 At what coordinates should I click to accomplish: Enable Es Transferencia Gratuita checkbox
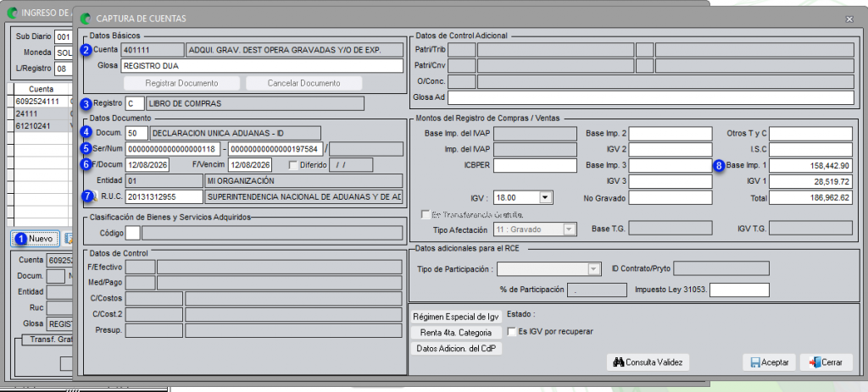(x=426, y=214)
